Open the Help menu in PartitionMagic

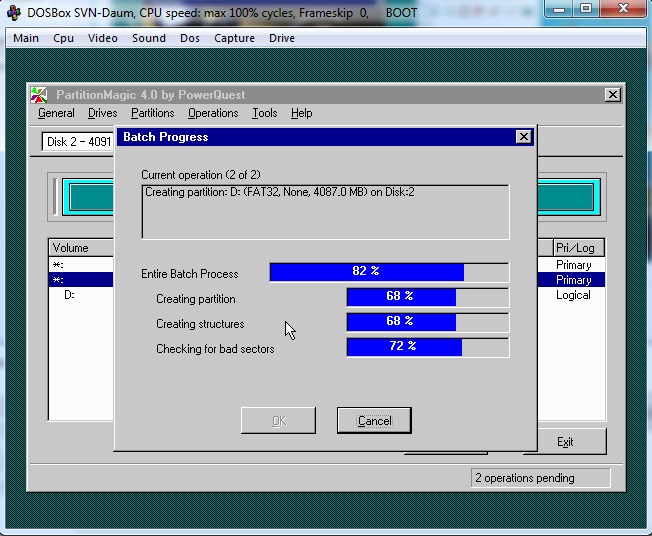click(302, 114)
